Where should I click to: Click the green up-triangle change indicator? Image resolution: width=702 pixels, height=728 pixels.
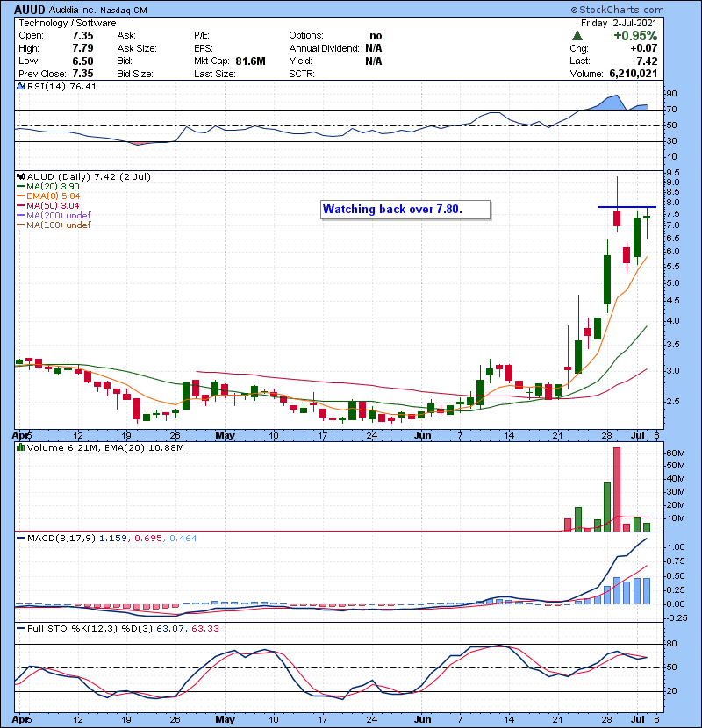coord(577,36)
